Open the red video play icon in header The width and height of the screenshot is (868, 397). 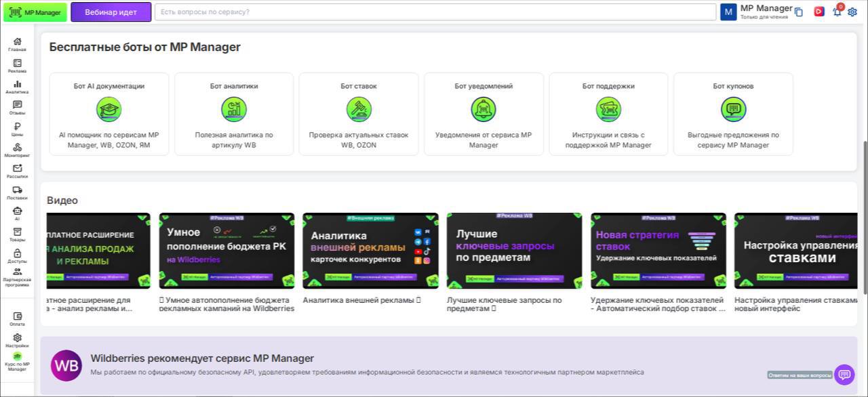pyautogui.click(x=819, y=12)
